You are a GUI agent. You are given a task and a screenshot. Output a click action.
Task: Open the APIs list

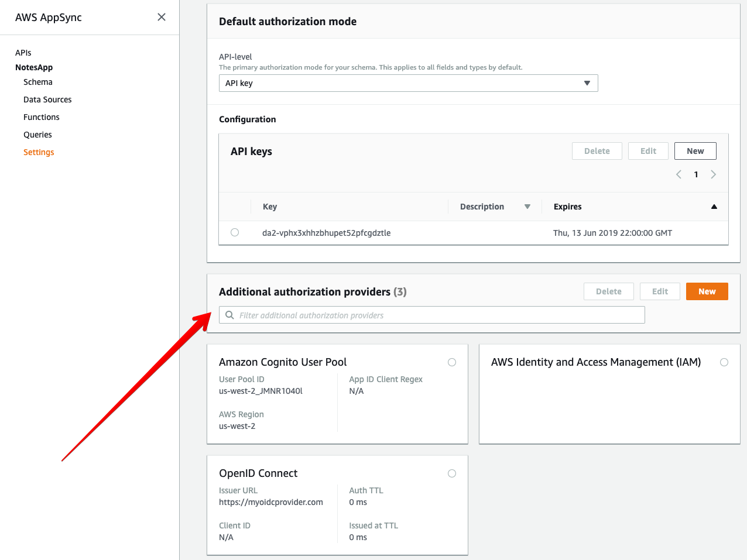tap(23, 53)
